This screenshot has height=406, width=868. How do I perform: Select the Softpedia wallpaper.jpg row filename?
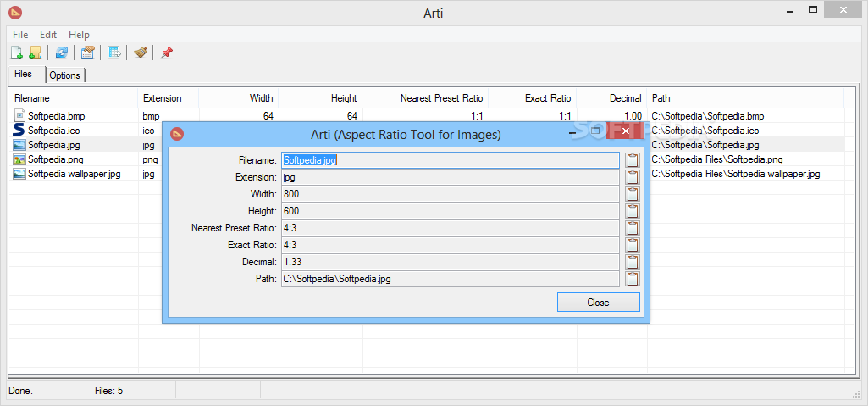click(75, 174)
